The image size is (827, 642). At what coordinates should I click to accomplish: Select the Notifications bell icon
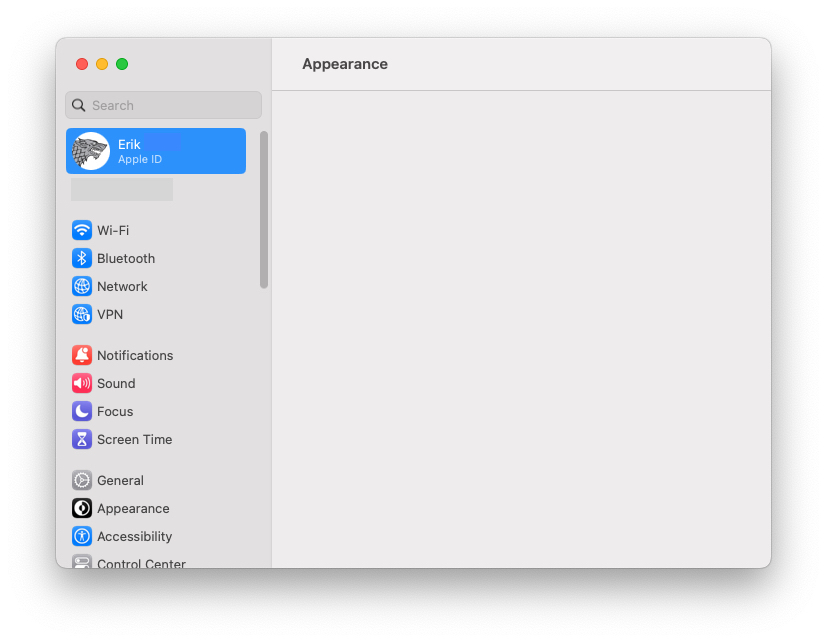(81, 355)
